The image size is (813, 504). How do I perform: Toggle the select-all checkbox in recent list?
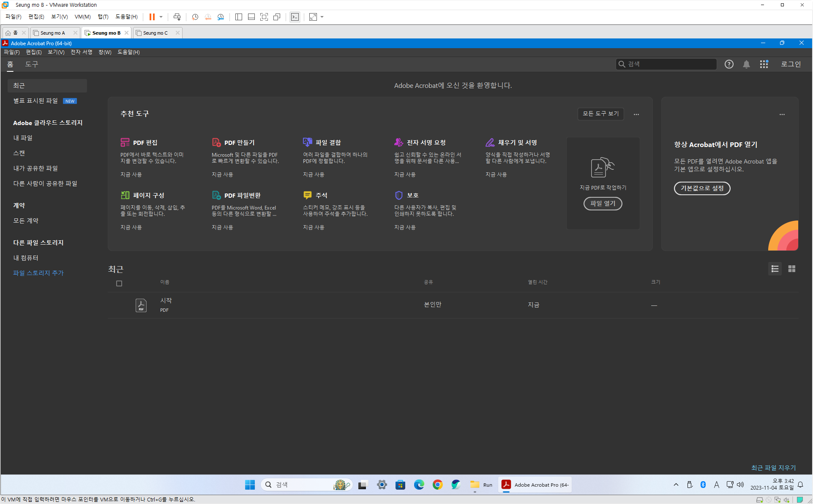tap(119, 283)
